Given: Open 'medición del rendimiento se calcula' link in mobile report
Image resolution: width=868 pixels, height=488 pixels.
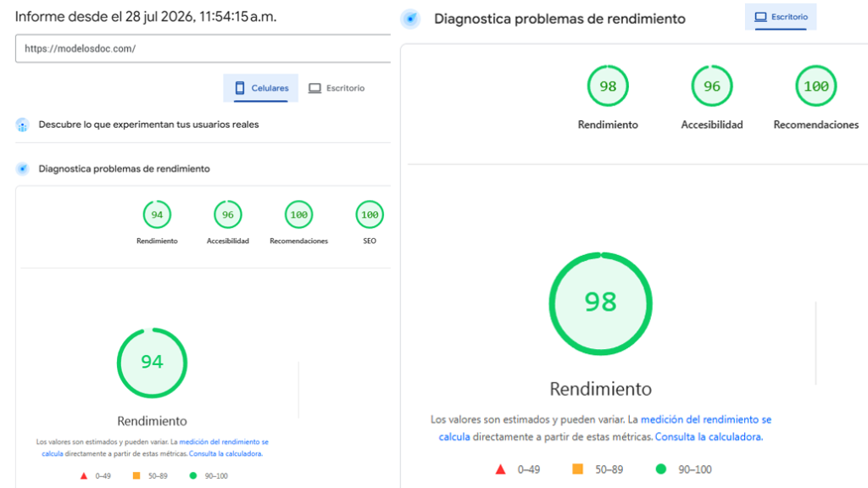Looking at the screenshot, I should tap(224, 442).
